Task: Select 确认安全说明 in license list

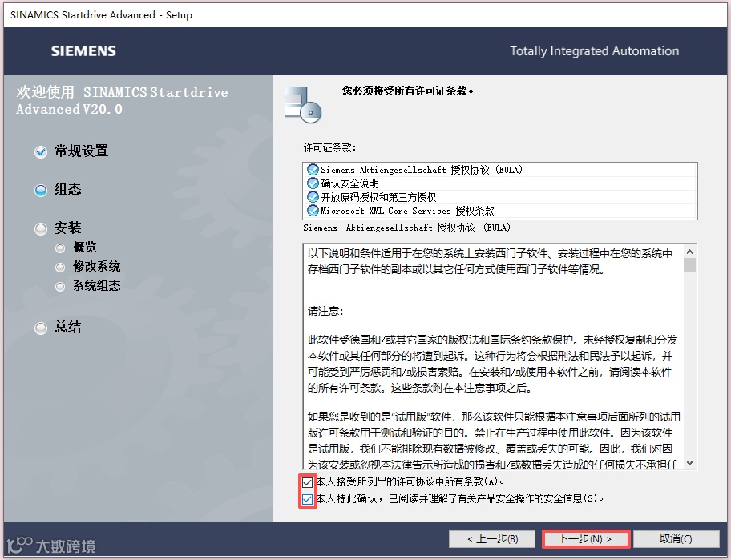Action: [x=500, y=183]
